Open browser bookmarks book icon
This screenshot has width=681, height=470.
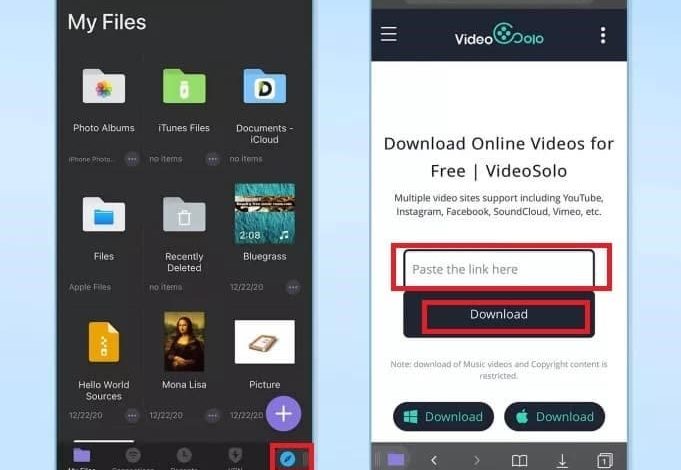(x=519, y=460)
